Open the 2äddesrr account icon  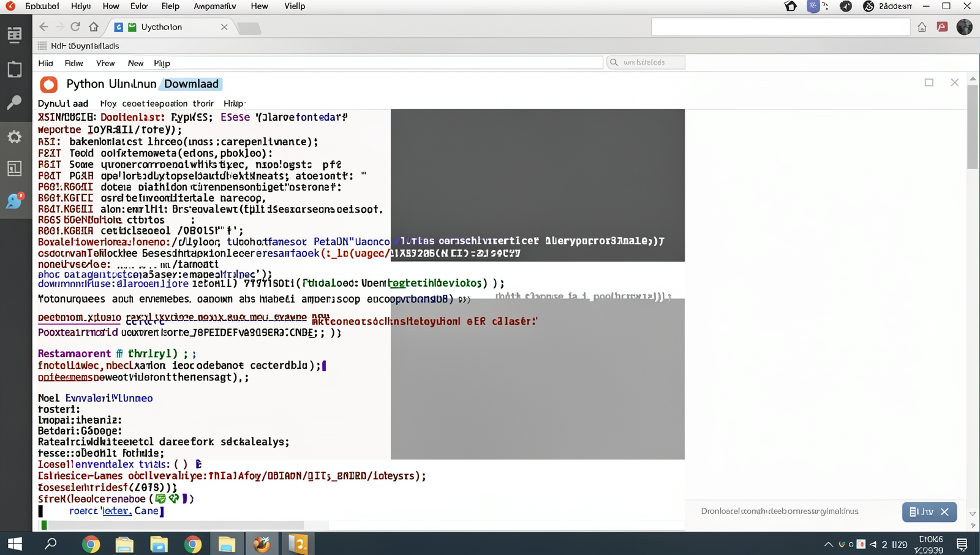tap(869, 6)
